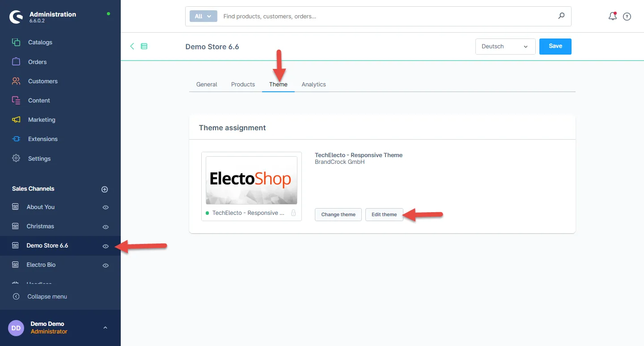The width and height of the screenshot is (644, 346).
Task: Go back using the left arrow icon
Action: [x=132, y=46]
